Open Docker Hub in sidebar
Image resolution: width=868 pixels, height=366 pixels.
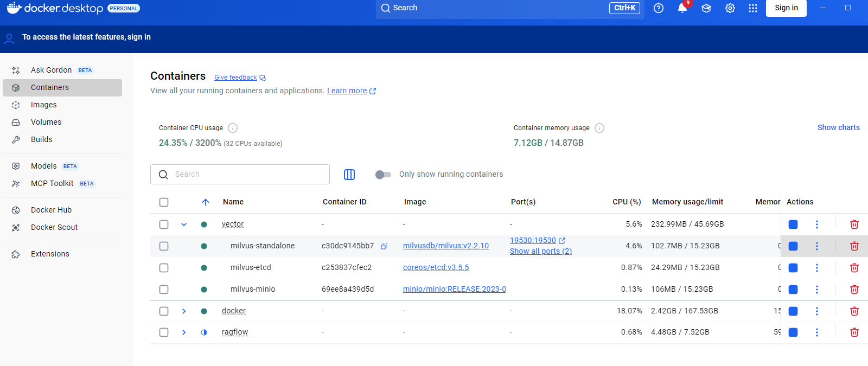tap(62, 210)
